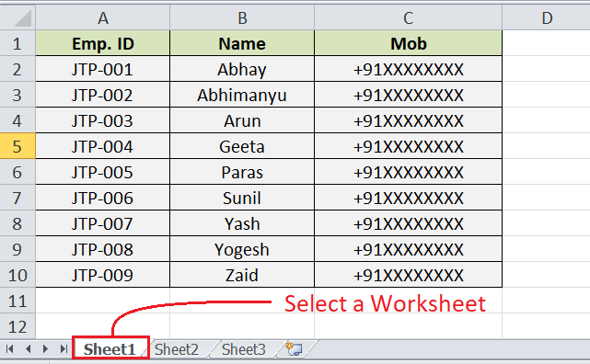The width and height of the screenshot is (590, 364).
Task: Switch to the Sheet3 tab
Action: pyautogui.click(x=243, y=349)
